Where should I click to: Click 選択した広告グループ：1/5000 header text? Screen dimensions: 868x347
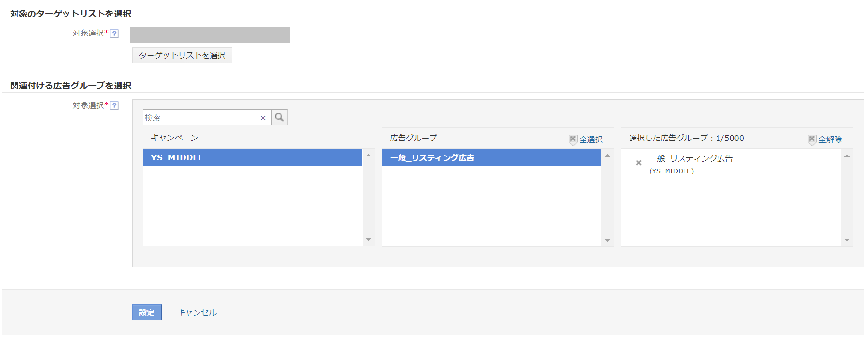(686, 138)
